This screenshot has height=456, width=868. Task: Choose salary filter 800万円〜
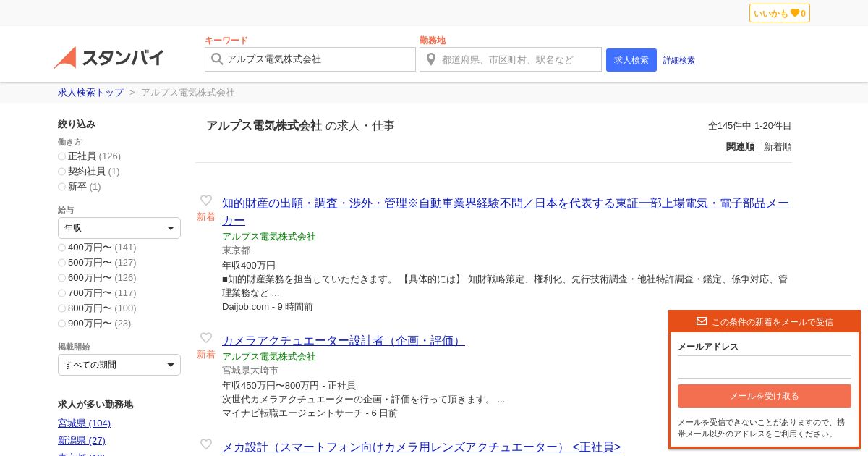click(62, 308)
